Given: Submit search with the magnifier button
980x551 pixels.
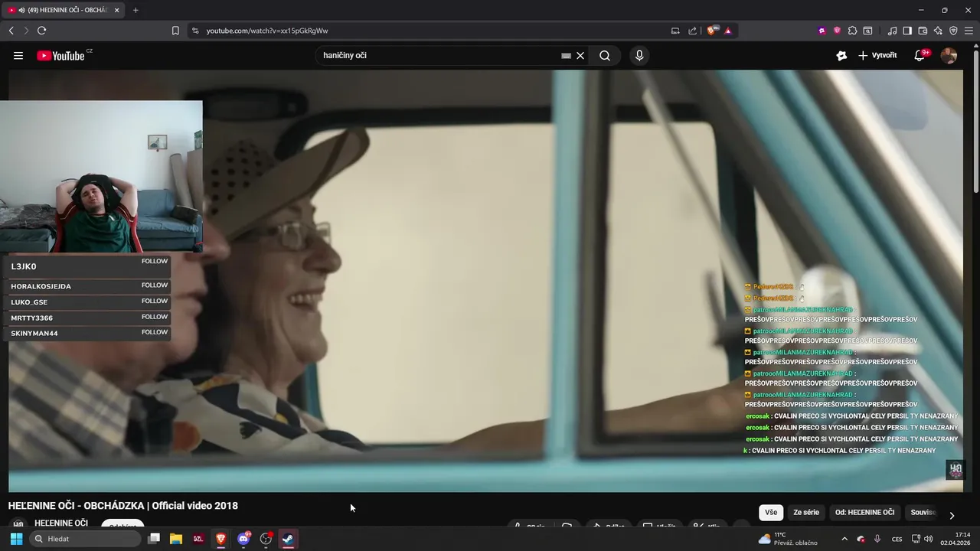Looking at the screenshot, I should [605, 55].
